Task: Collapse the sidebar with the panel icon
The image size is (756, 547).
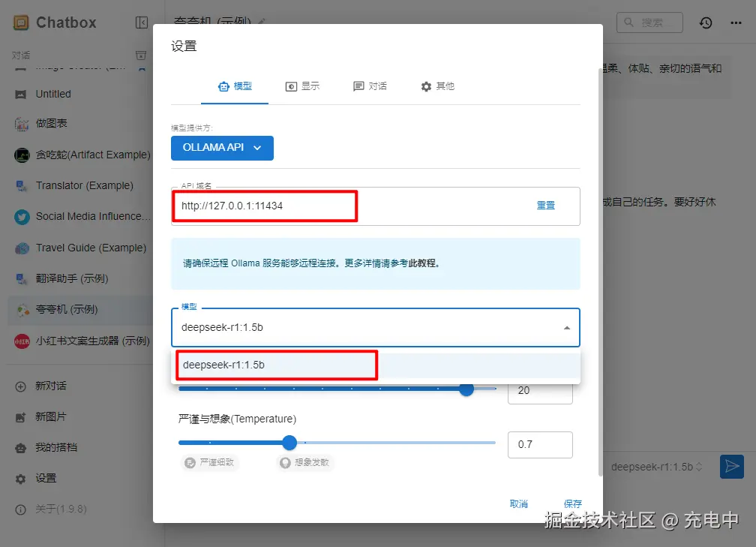Action: point(142,23)
